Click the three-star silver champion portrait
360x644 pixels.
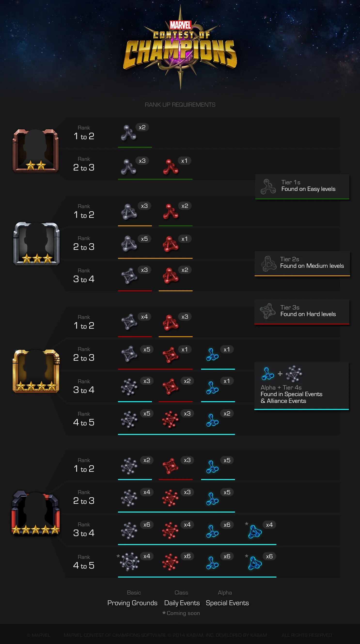point(36,244)
